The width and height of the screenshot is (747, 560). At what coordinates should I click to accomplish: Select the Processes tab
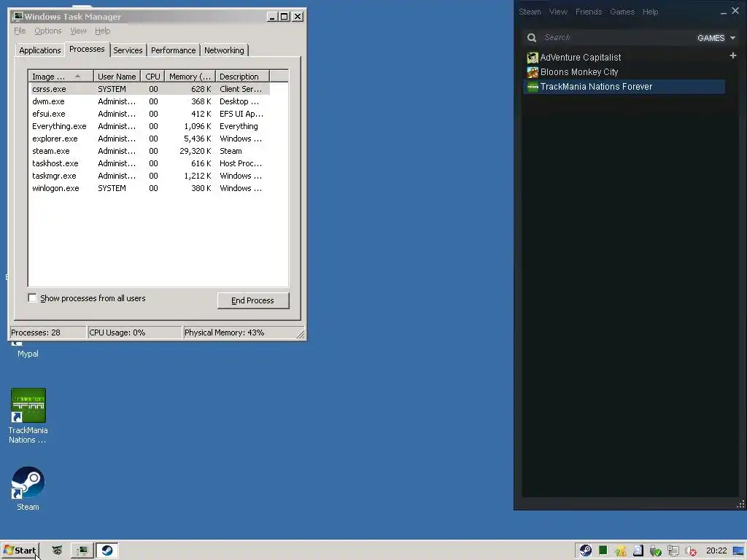[87, 50]
